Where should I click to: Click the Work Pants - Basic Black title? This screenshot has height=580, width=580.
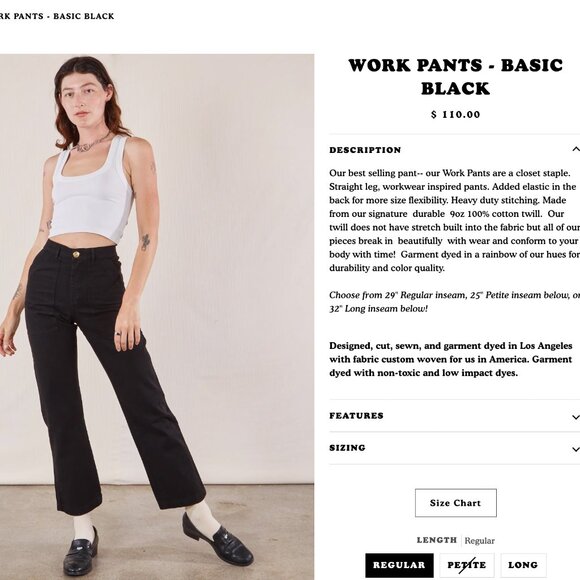456,77
